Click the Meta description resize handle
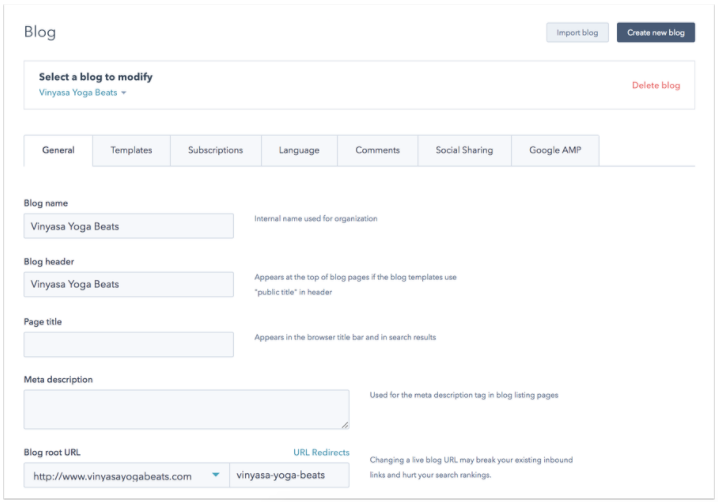 (x=345, y=425)
